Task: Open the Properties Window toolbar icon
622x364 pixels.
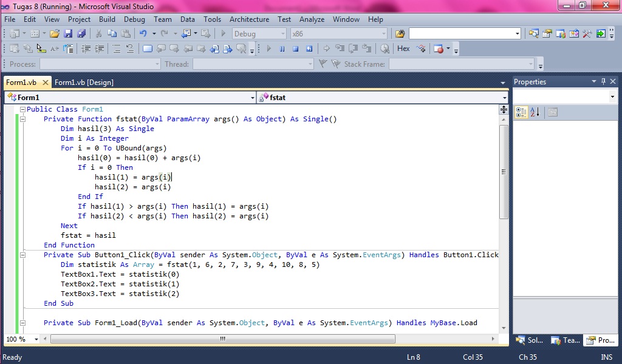Action: click(x=547, y=33)
